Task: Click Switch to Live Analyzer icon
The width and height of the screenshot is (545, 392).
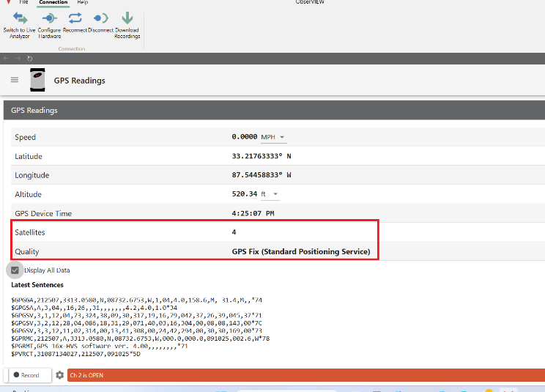Action: click(20, 18)
